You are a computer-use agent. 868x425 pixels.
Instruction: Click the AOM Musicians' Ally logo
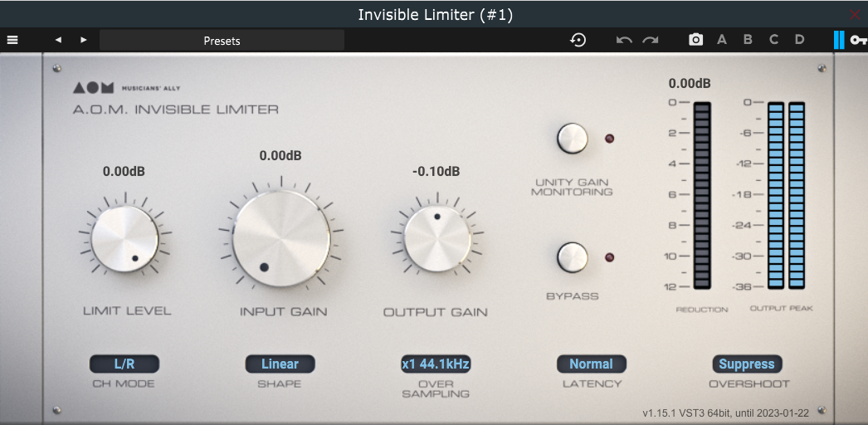[126, 87]
